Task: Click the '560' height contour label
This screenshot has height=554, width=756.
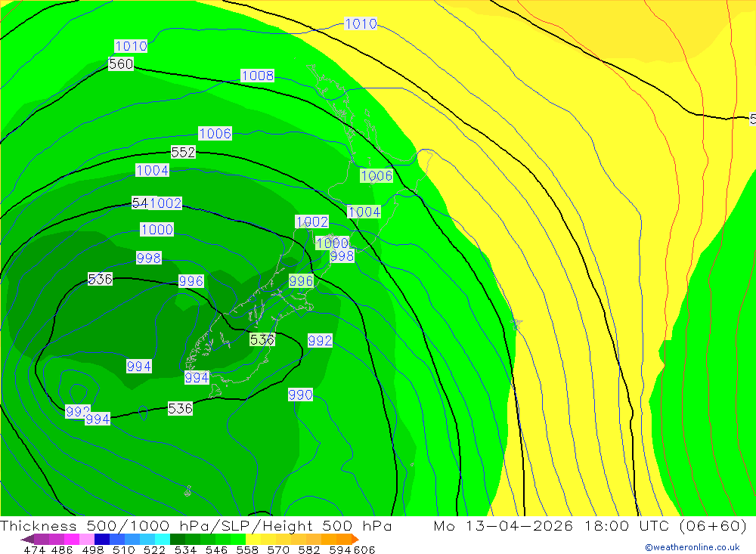Action: point(121,63)
